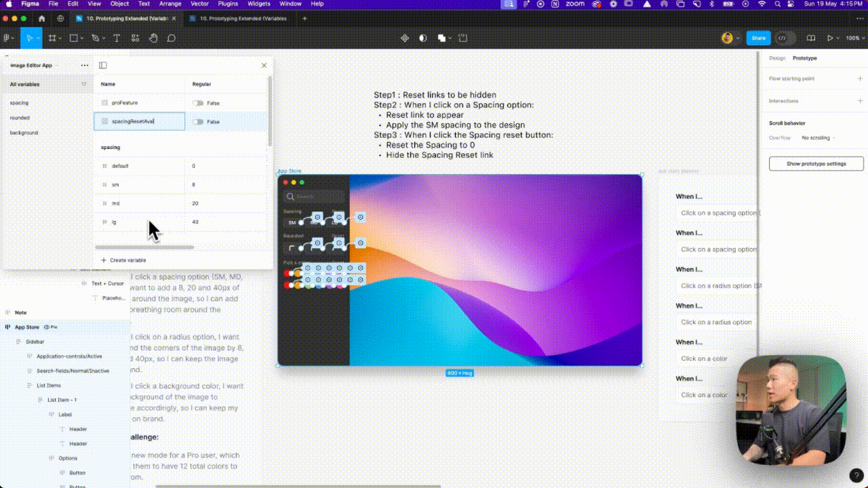This screenshot has width=868, height=488.
Task: Activate the Hand tool
Action: tap(153, 39)
